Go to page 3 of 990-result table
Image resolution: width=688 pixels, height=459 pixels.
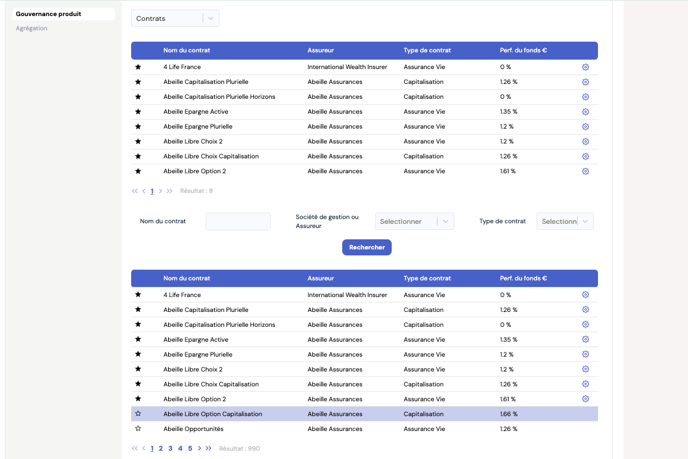tap(170, 448)
